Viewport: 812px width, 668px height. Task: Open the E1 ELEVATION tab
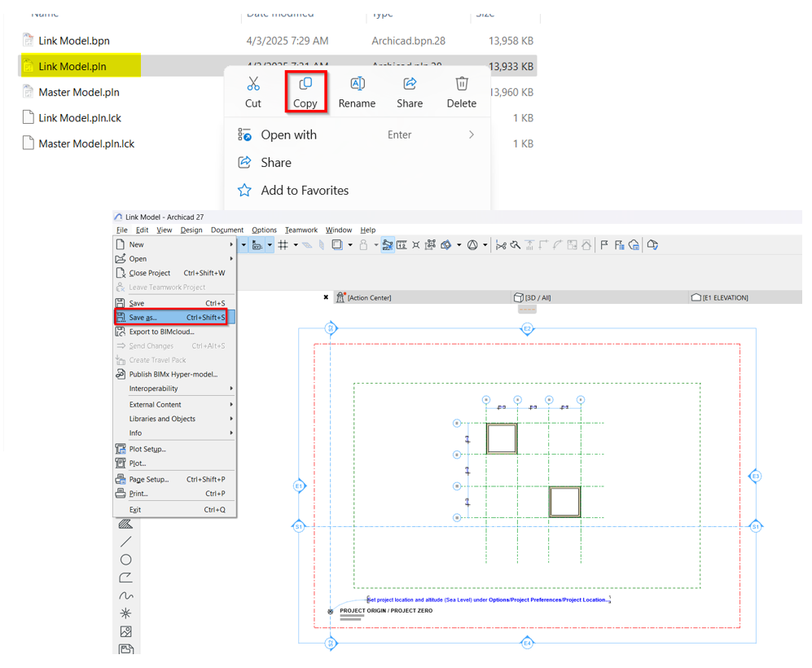click(x=725, y=298)
